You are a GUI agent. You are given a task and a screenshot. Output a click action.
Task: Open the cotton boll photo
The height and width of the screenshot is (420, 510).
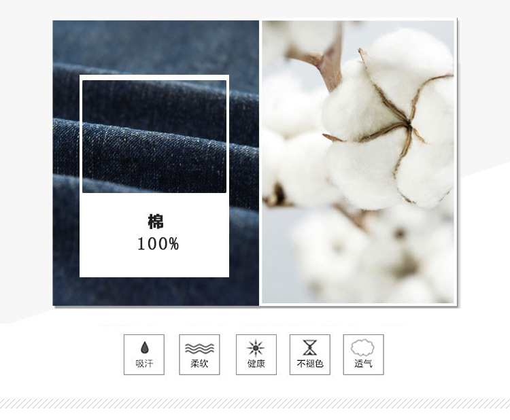358,162
